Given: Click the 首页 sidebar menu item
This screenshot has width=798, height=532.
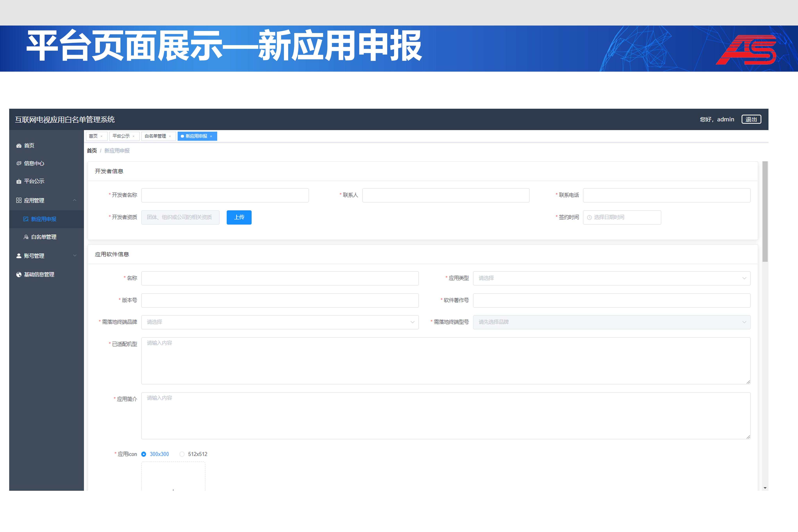Looking at the screenshot, I should coord(47,145).
